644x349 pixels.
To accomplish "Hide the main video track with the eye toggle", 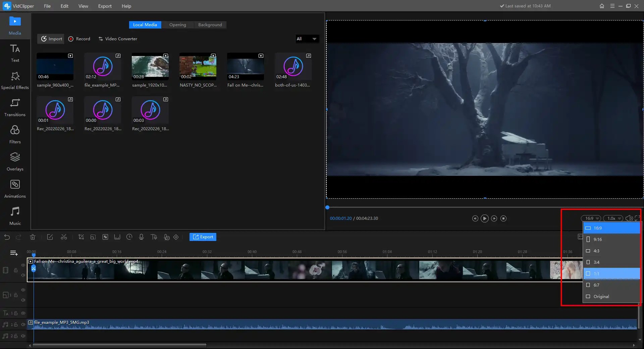I will [23, 265].
